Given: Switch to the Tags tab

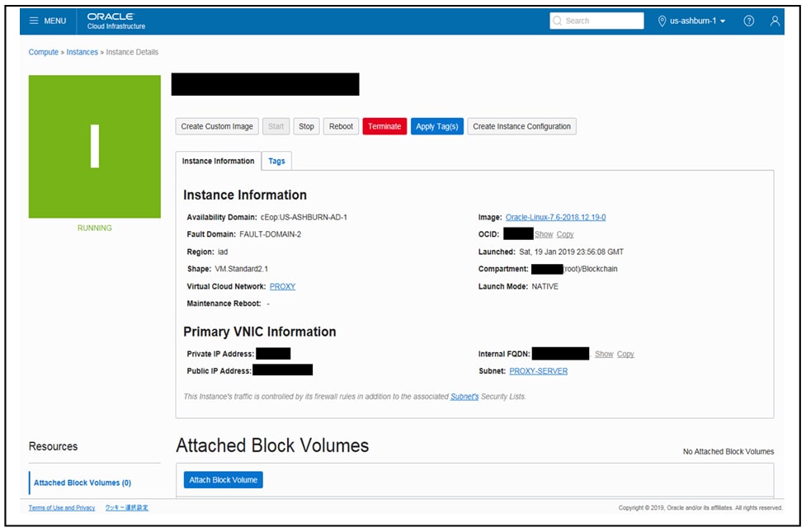Looking at the screenshot, I should (x=276, y=161).
